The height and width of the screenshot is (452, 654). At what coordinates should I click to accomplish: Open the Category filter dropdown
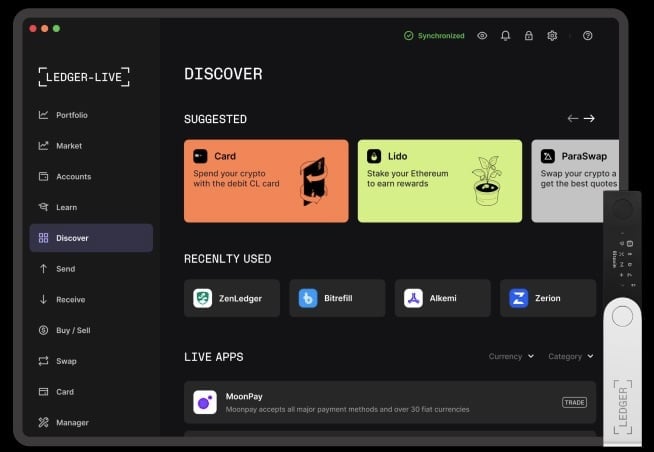click(x=571, y=357)
